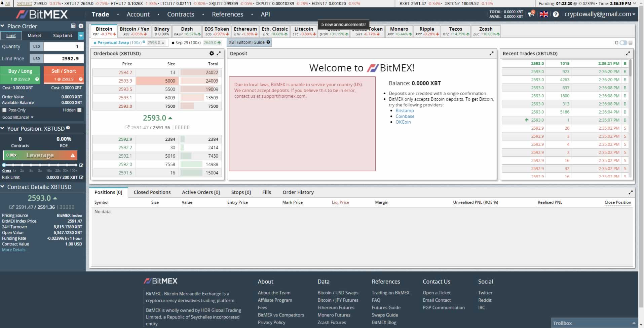This screenshot has height=328, width=644.
Task: Open the Affiliate Program footer link
Action: click(x=275, y=300)
